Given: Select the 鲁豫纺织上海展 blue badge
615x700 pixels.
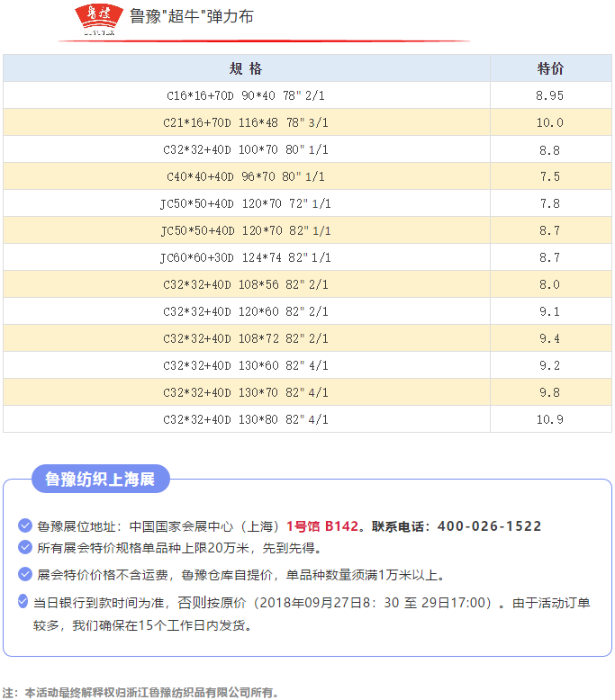Looking at the screenshot, I should tap(100, 480).
